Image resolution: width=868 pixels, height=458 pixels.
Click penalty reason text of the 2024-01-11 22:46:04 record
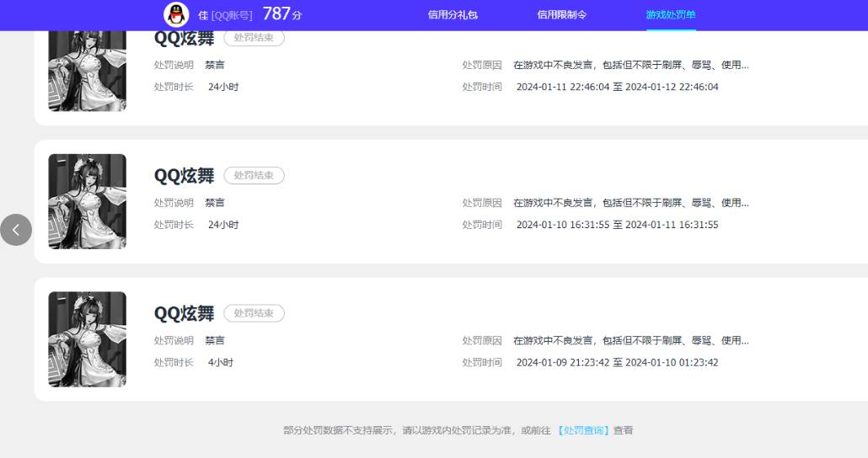point(631,65)
